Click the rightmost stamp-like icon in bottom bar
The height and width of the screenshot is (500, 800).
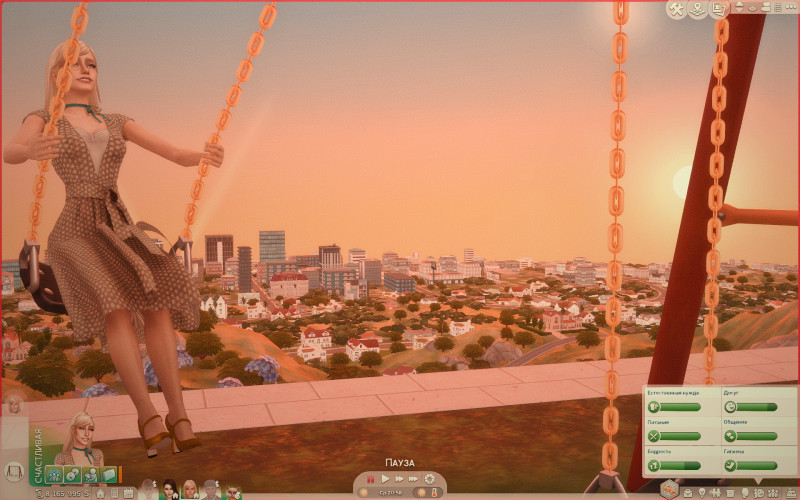point(791,493)
